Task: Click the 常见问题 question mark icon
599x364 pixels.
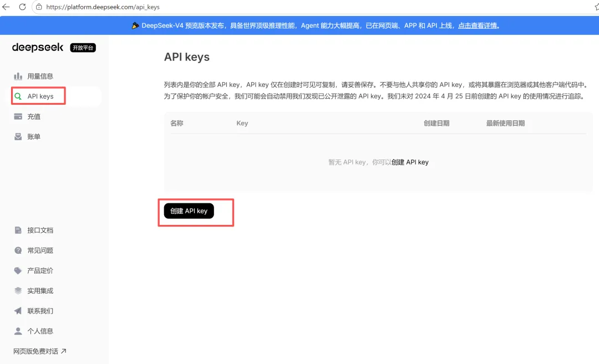Action: click(x=18, y=250)
